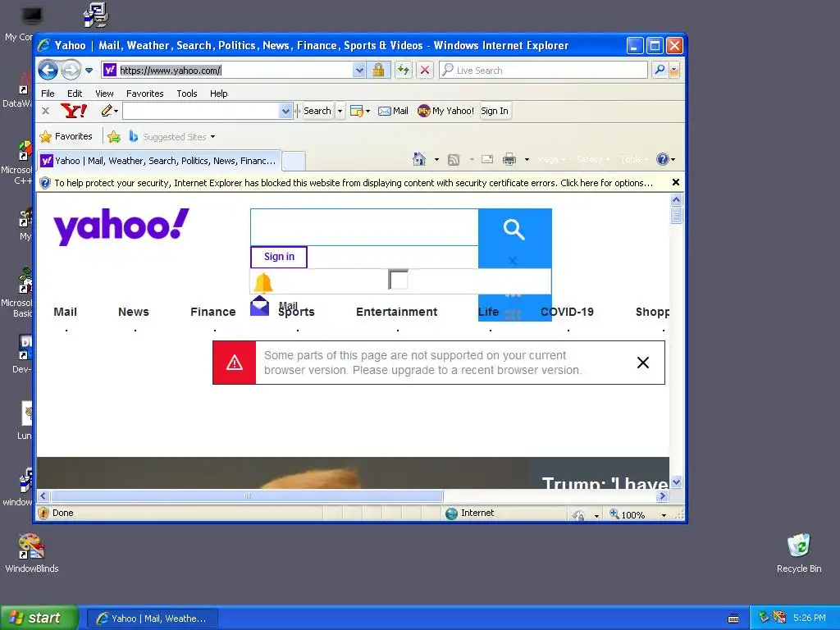Expand the Print options dropdown arrow

pyautogui.click(x=527, y=160)
